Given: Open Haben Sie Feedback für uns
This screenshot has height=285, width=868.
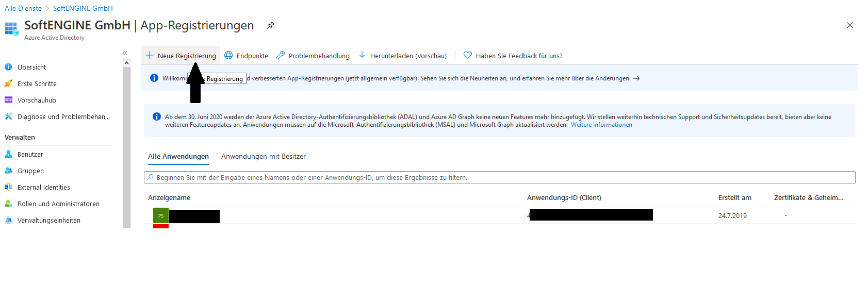Looking at the screenshot, I should tap(513, 56).
